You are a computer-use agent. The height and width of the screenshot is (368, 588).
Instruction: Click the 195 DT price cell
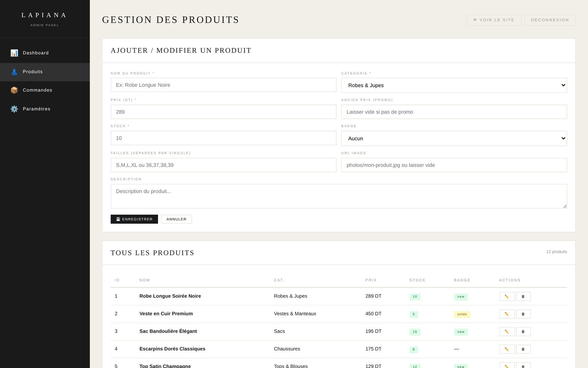coord(373,332)
